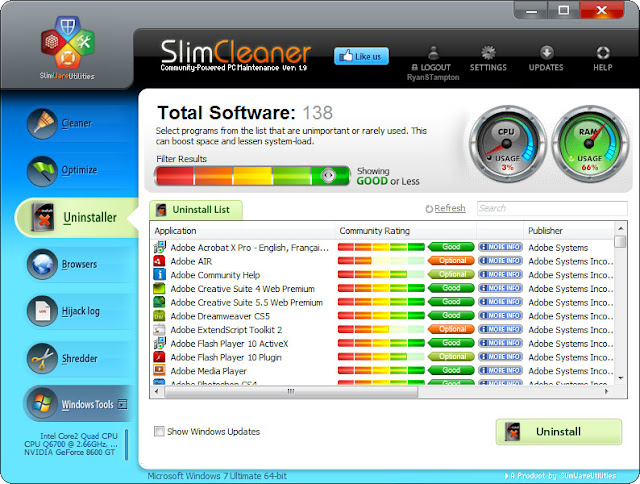Expand the Windows Tools submenu indicator
Screen dimensions: 640x484
coord(122,404)
